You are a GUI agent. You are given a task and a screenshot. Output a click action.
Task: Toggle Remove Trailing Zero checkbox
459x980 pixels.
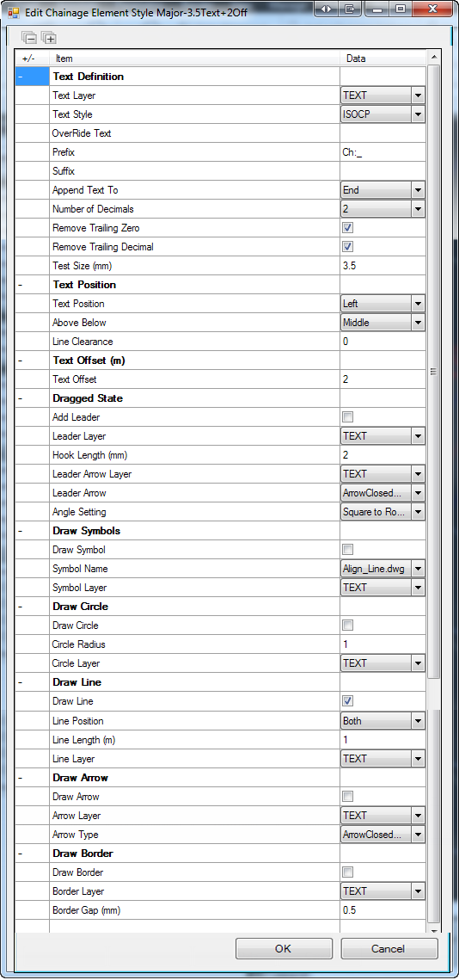click(x=348, y=227)
